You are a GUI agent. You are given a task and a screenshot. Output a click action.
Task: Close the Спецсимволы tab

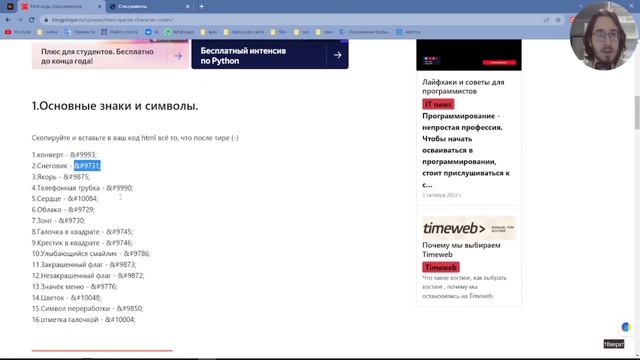click(187, 7)
